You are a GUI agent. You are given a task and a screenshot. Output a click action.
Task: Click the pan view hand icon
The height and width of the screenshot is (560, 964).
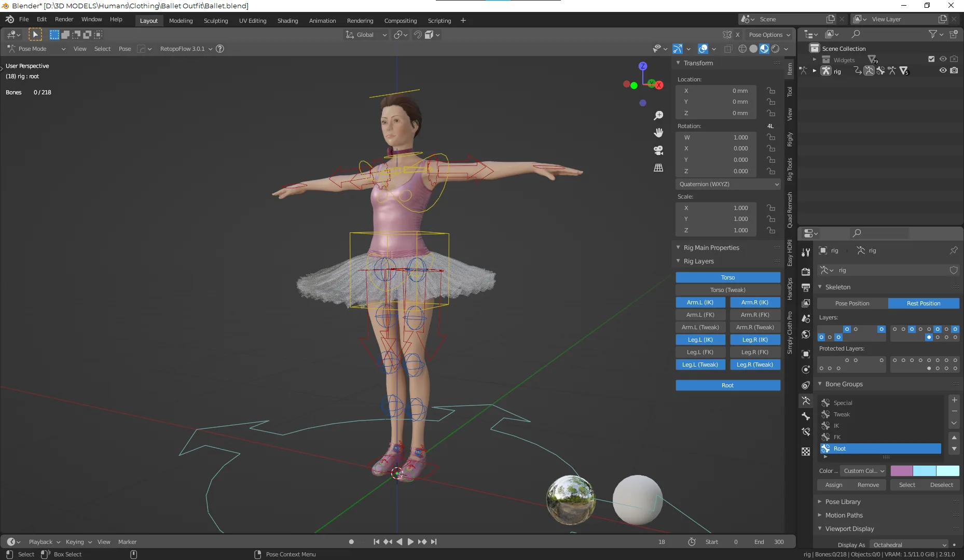click(658, 133)
